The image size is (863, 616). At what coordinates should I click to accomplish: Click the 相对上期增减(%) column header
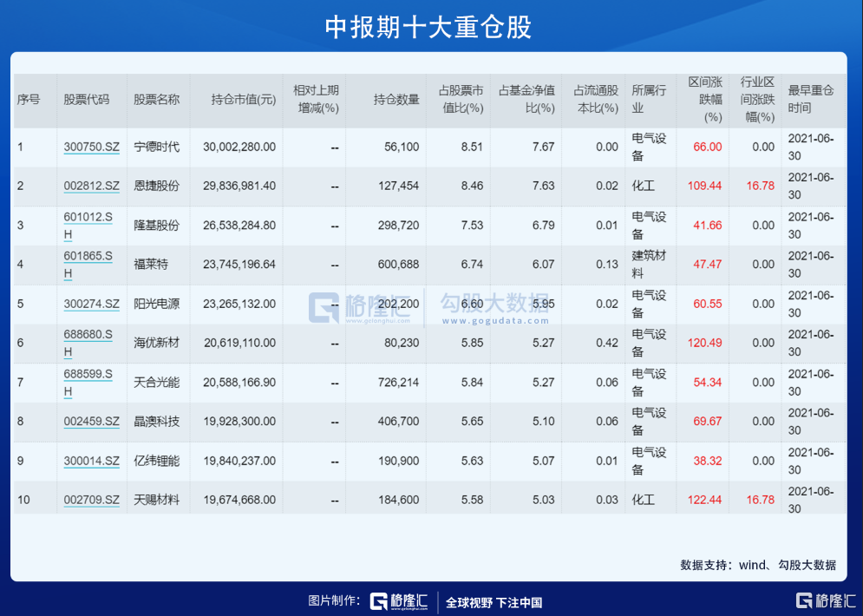[x=317, y=99]
